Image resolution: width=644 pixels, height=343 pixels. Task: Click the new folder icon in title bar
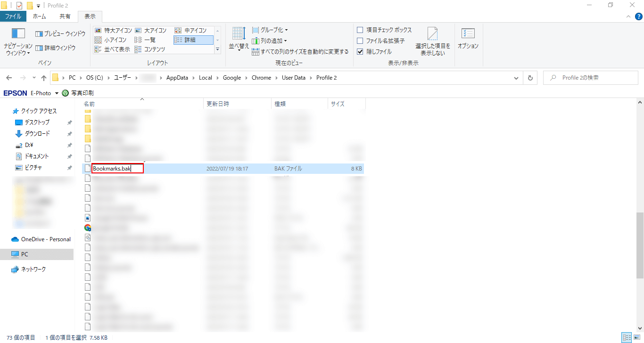pos(30,6)
